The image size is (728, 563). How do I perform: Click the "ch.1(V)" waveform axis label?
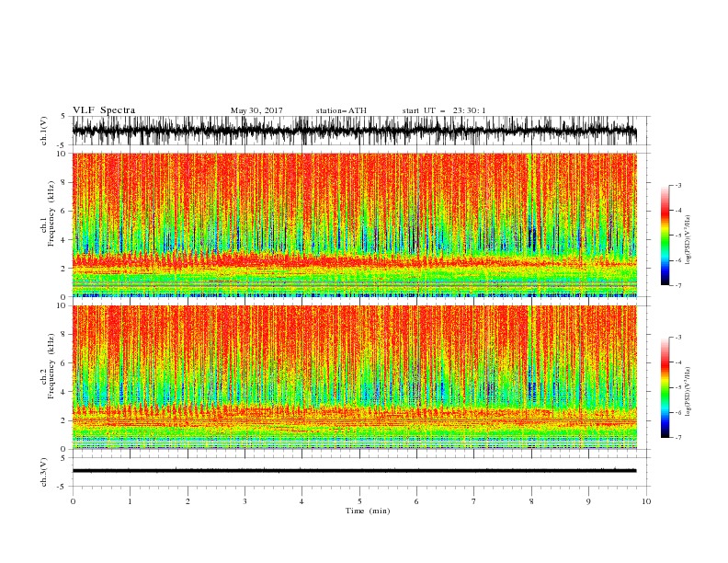(x=44, y=131)
